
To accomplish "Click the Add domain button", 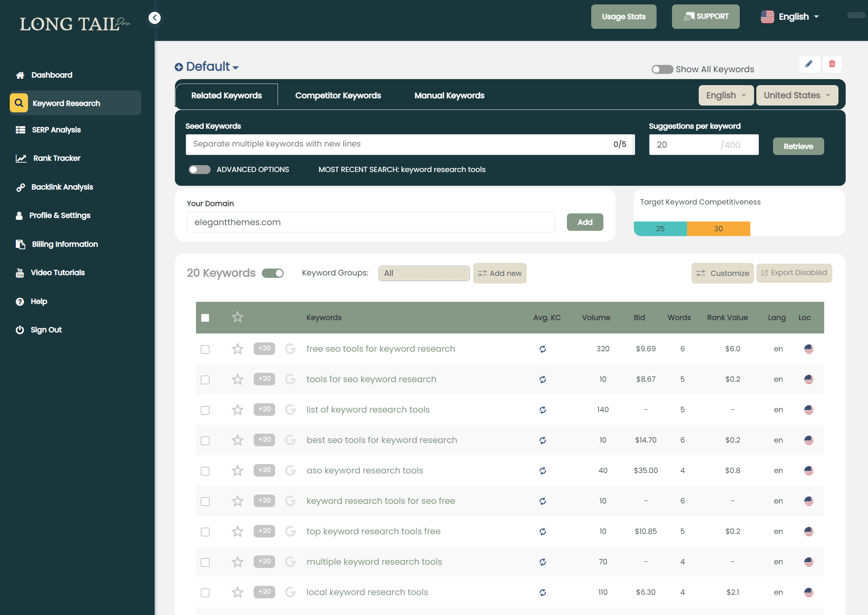I will click(x=584, y=221).
